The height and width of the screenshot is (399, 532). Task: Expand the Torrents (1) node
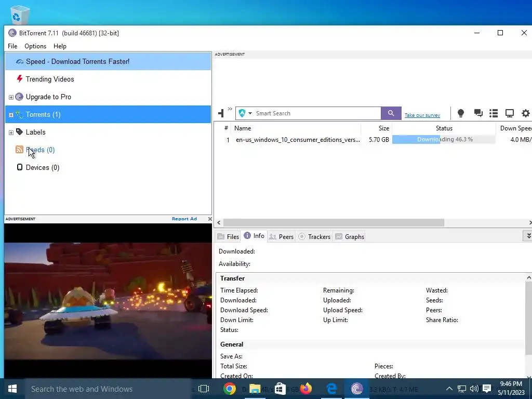click(x=11, y=115)
